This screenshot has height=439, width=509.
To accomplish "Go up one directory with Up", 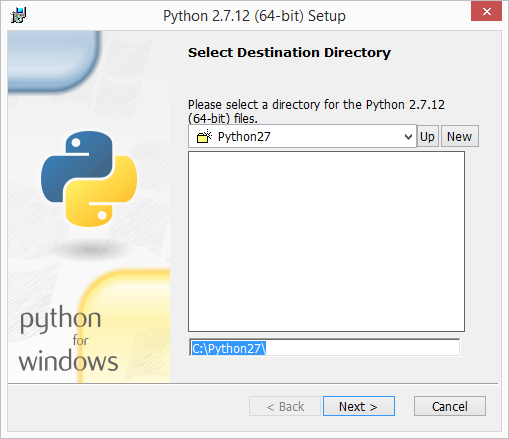I will [427, 136].
